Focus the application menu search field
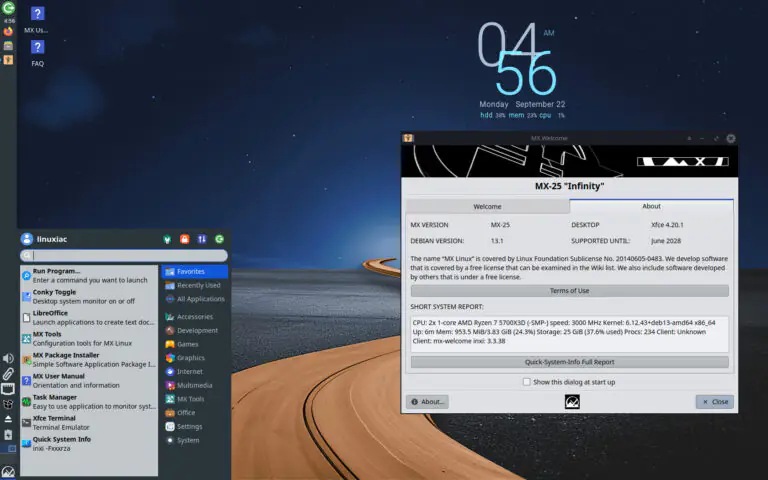 pos(123,256)
